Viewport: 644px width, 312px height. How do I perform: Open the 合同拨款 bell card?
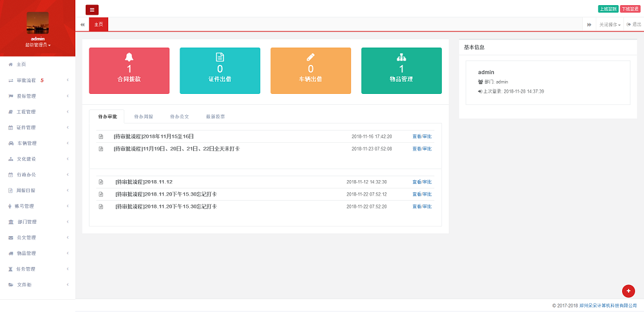[129, 70]
